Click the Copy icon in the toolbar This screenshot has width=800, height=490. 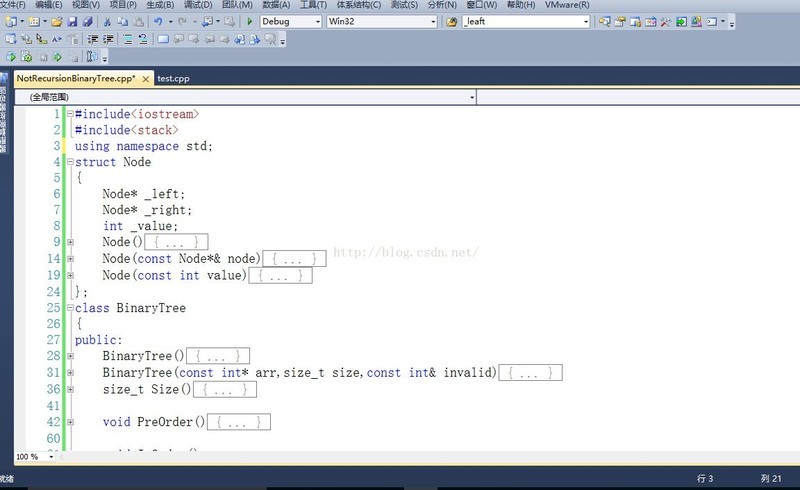pos(122,21)
